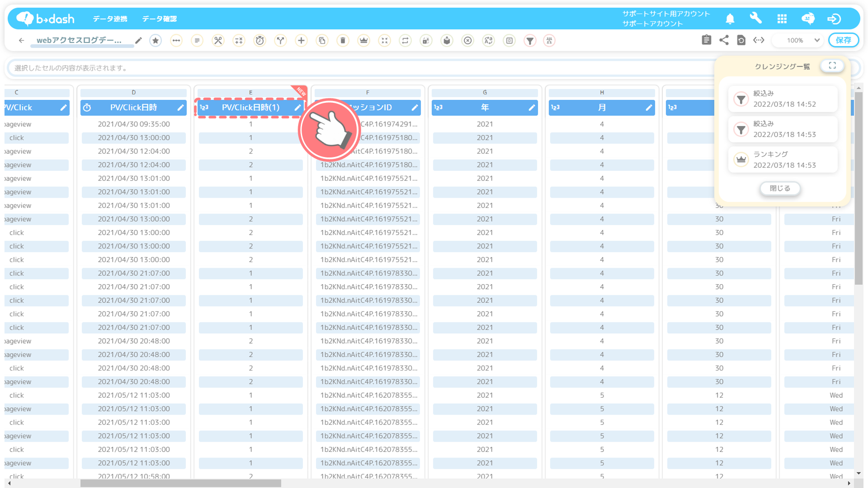868x488 pixels.
Task: Click the scroll right arrow
Action: (x=849, y=483)
